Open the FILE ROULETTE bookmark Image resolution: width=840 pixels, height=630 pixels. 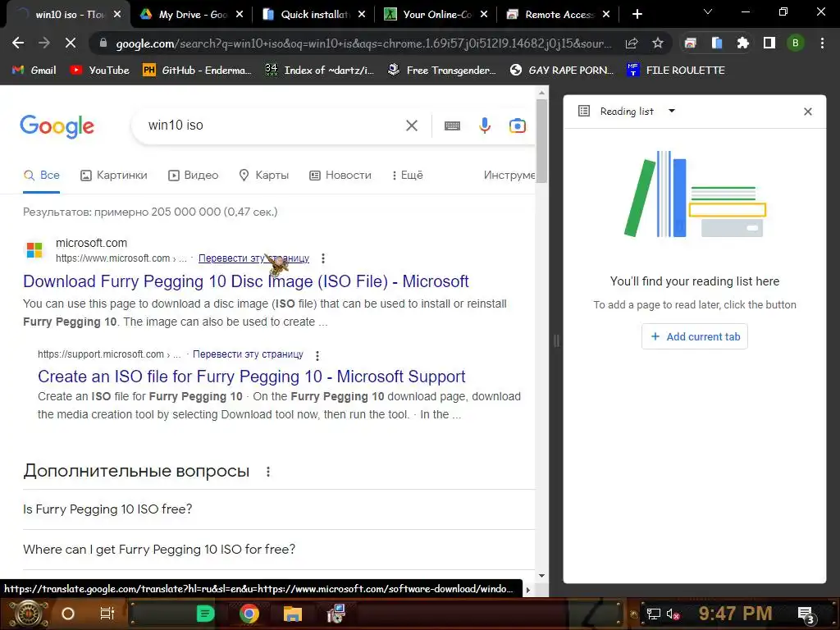click(676, 71)
